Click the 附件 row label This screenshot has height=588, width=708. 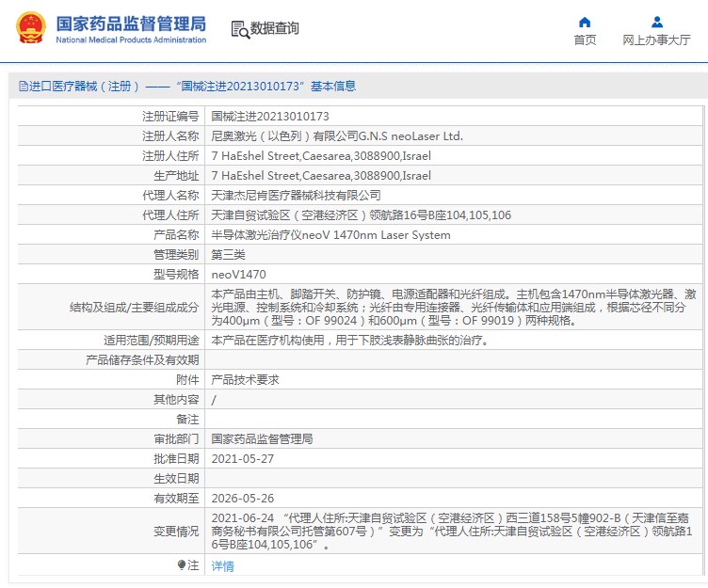(187, 380)
